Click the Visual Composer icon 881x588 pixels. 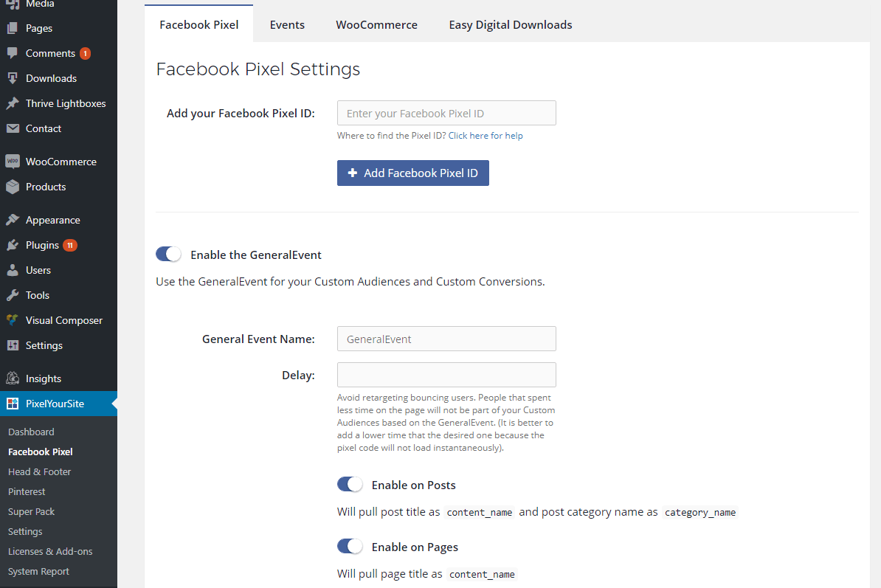pyautogui.click(x=13, y=320)
